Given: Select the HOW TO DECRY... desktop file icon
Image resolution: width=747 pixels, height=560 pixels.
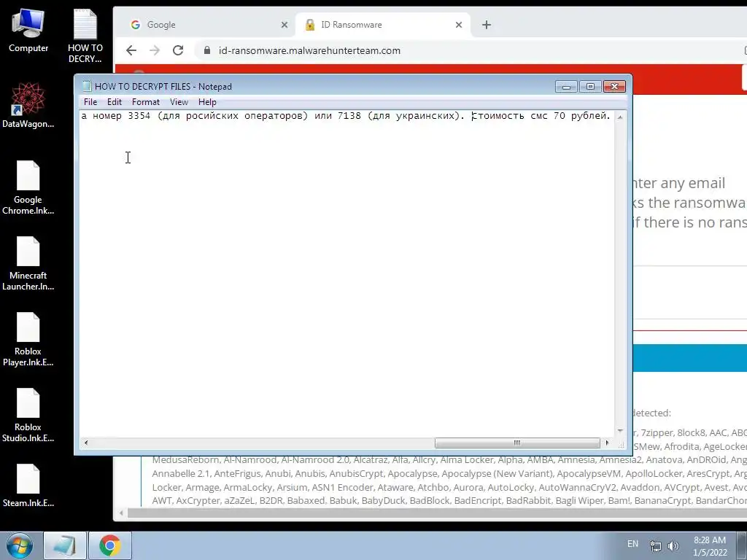Looking at the screenshot, I should (x=85, y=36).
